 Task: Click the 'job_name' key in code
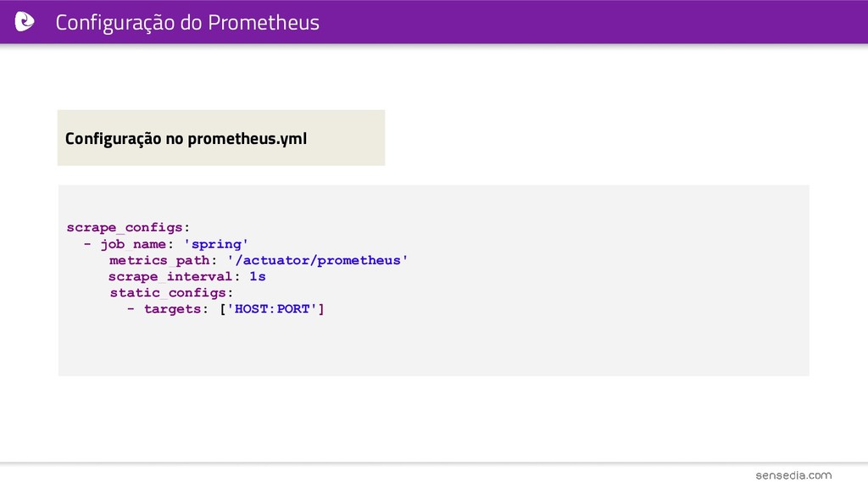click(133, 244)
